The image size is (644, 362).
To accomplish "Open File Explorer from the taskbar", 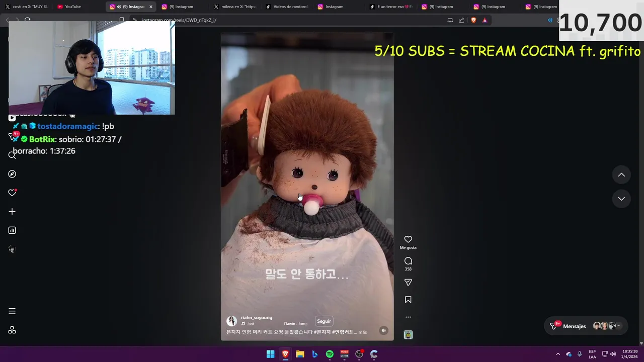I will (300, 354).
